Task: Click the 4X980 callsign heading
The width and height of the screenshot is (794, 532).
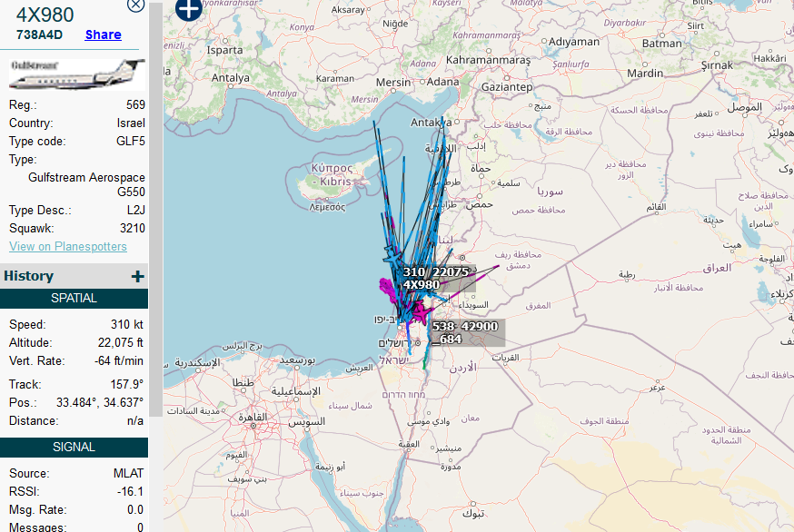Action: click(x=45, y=15)
